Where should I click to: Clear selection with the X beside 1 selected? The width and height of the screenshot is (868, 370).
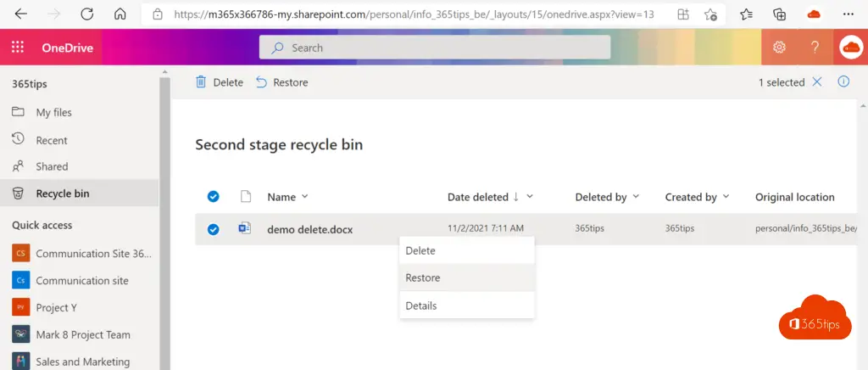816,82
